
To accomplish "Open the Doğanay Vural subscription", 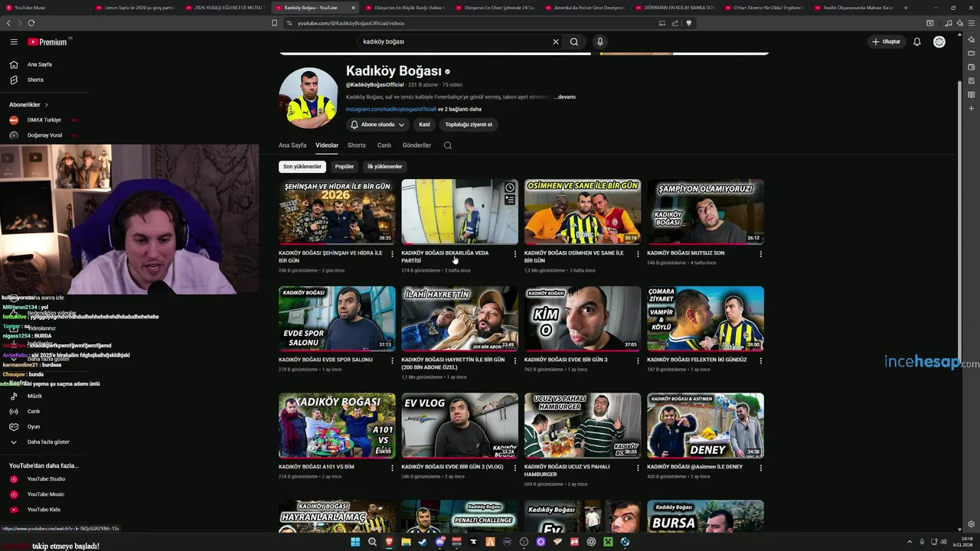I will 44,135.
